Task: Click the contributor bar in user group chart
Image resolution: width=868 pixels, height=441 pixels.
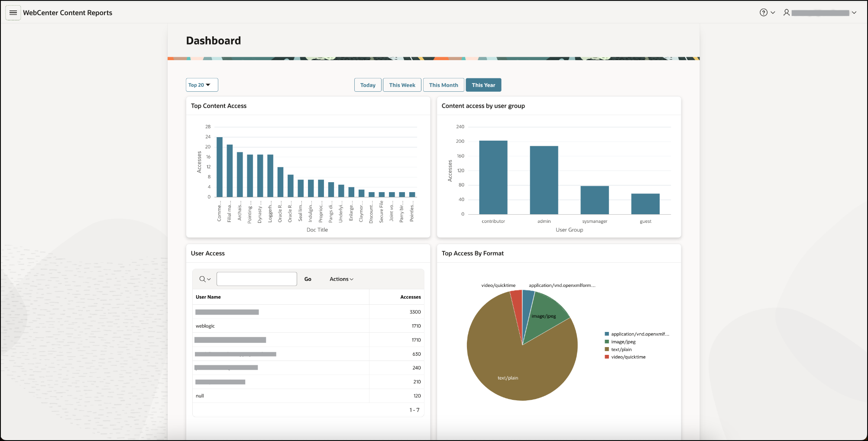Action: [493, 177]
